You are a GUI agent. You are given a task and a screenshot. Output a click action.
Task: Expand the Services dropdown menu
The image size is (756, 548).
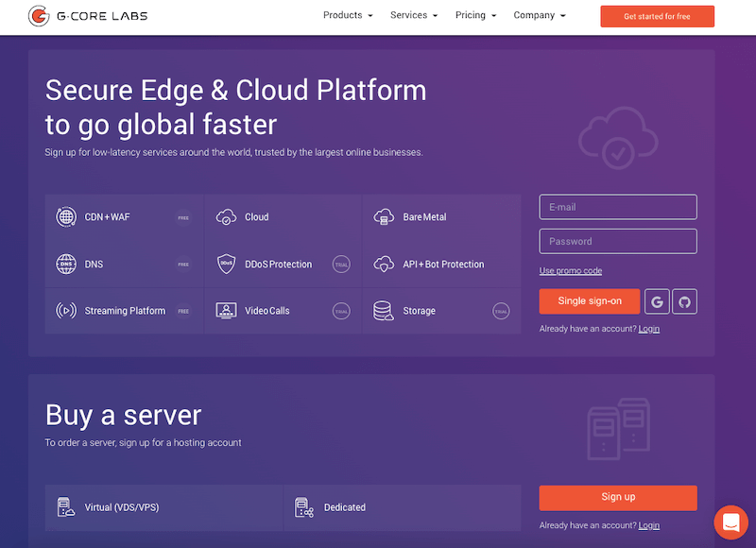tap(414, 15)
